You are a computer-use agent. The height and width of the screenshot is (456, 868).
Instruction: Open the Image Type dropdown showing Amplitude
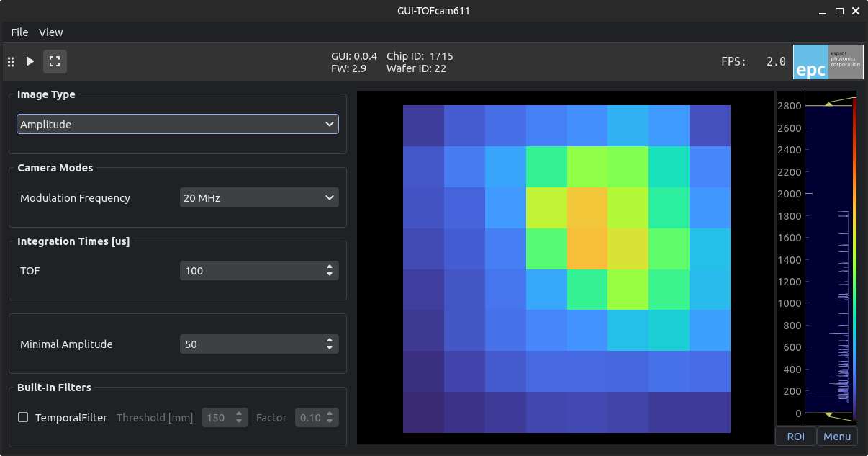[178, 125]
